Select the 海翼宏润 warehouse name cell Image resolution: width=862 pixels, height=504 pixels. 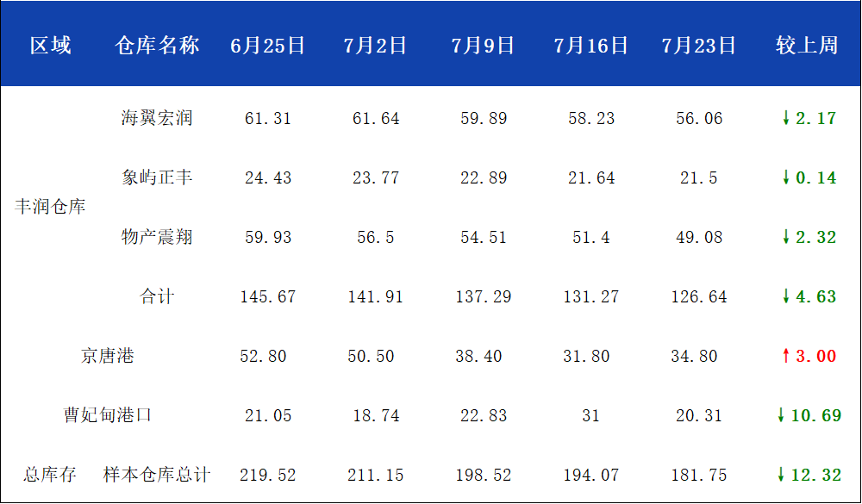[x=157, y=118]
